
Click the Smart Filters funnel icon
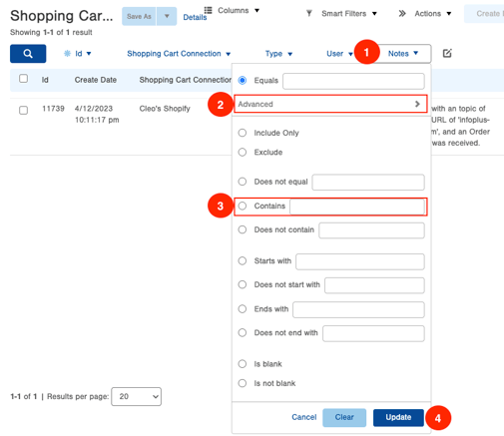[x=309, y=13]
